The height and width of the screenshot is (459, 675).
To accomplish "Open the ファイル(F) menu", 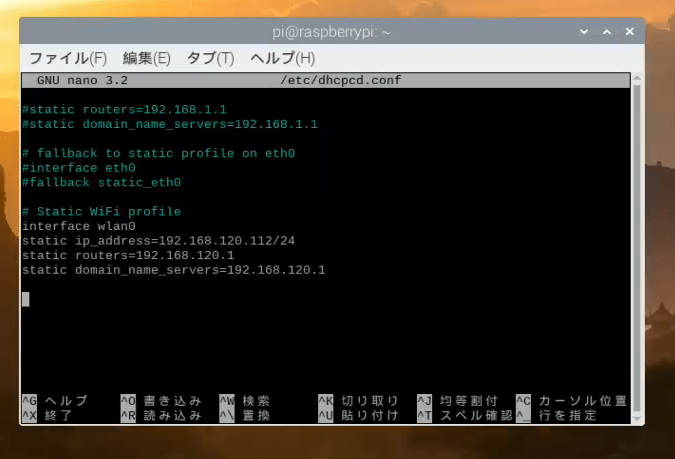I will point(68,58).
